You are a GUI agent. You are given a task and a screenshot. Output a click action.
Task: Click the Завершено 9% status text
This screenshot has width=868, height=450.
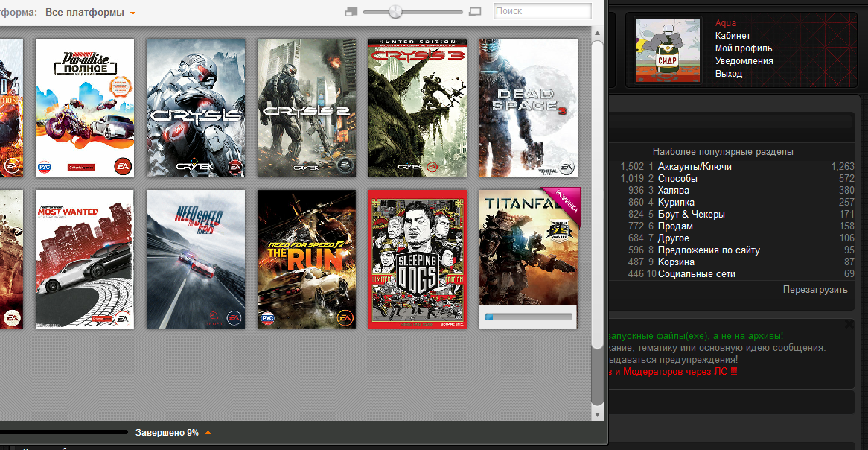[x=167, y=433]
